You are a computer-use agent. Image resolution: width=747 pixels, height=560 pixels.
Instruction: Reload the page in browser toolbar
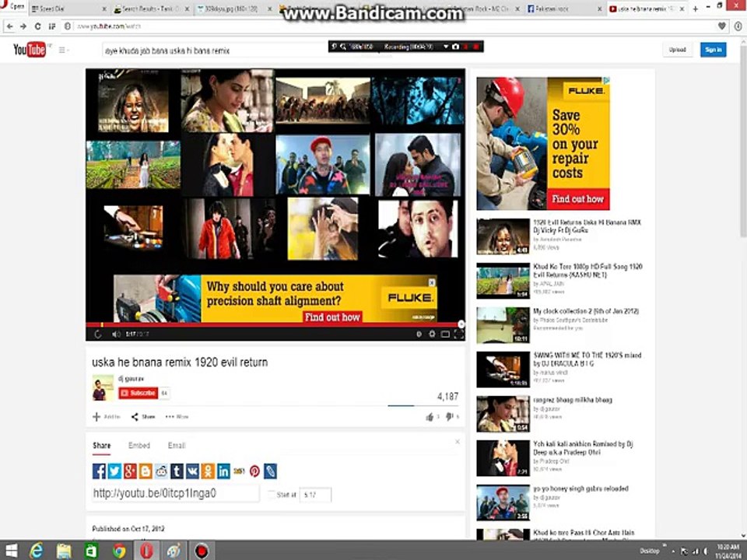point(37,26)
